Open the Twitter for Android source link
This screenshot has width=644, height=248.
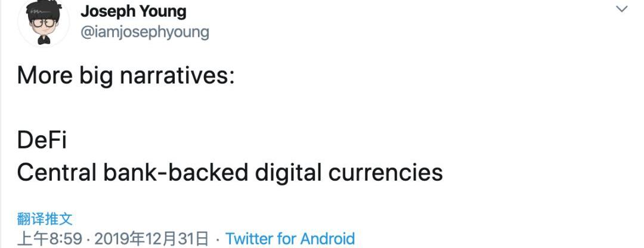pos(290,239)
